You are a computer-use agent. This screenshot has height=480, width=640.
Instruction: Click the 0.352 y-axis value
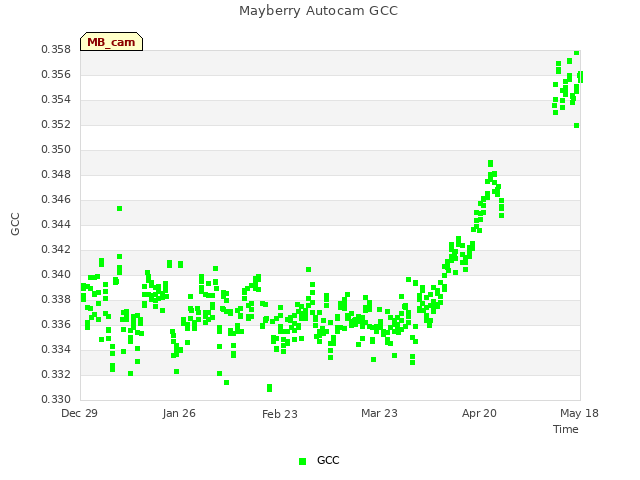[56, 124]
